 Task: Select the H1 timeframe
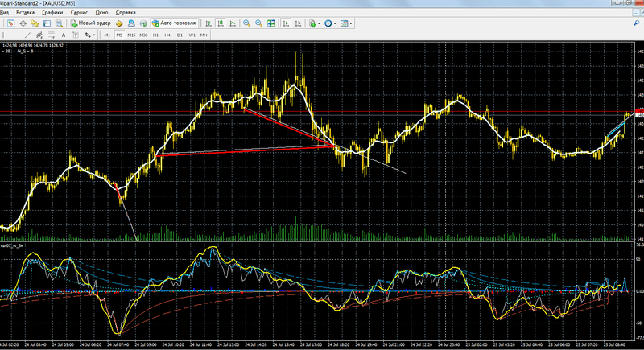pyautogui.click(x=155, y=35)
